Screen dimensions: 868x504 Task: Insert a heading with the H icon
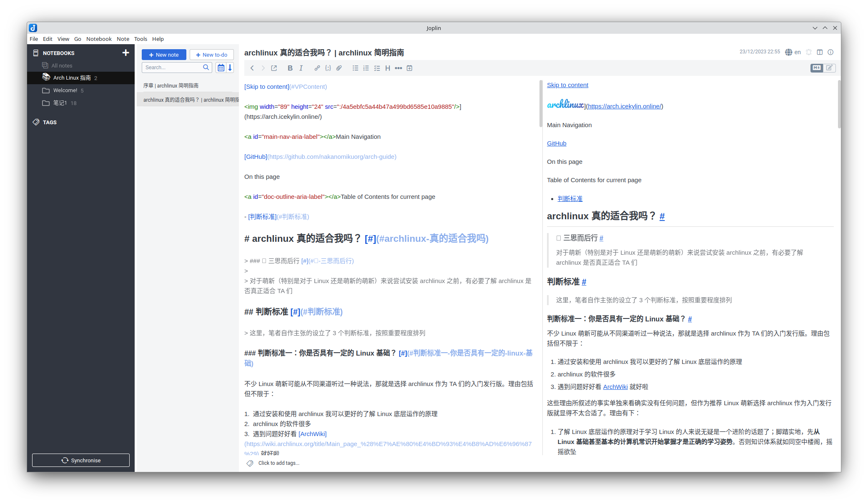click(x=388, y=68)
